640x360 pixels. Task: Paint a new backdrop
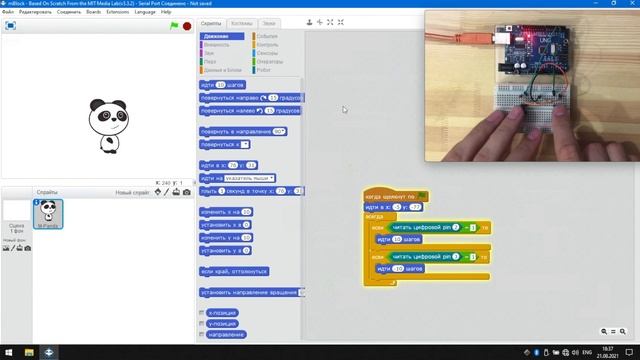(13, 248)
